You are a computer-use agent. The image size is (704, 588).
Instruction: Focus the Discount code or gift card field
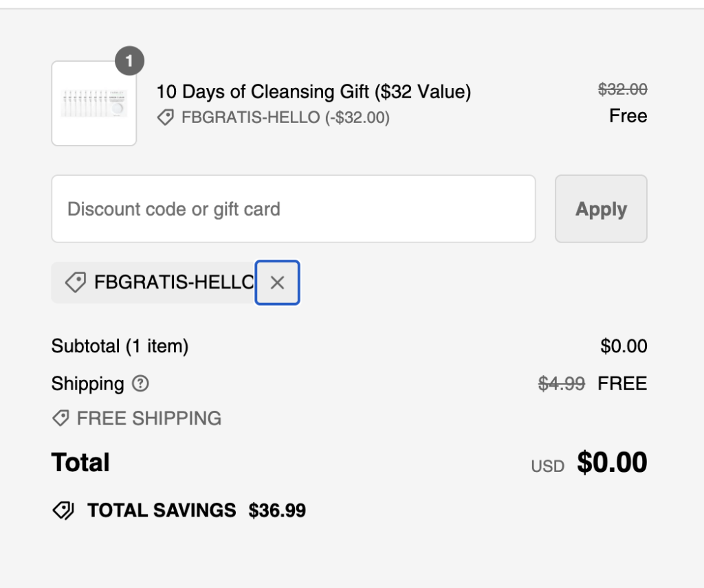tap(294, 209)
